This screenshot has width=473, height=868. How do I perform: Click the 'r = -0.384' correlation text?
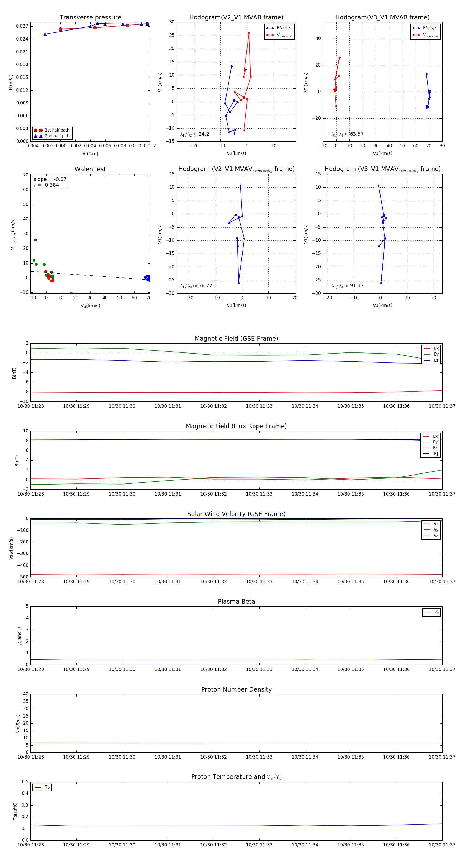47,185
